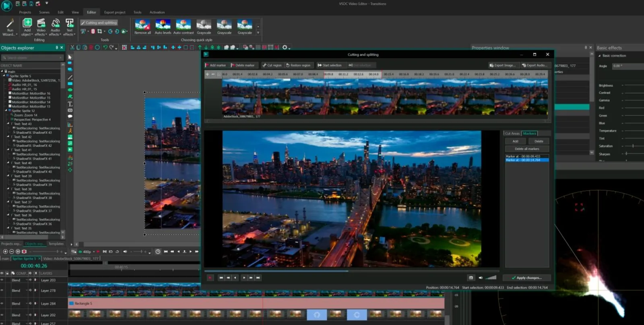This screenshot has height=325, width=644.
Task: Toggle visibility of Layer 202
Action: [x=2, y=315]
